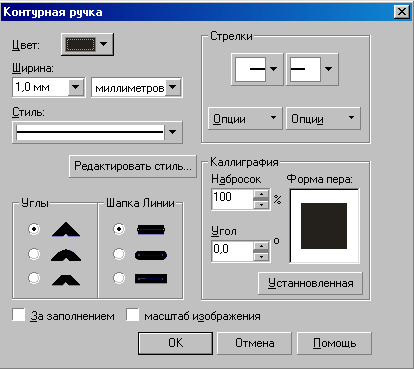Click the start arrowhead preview box
This screenshot has height=369, width=414.
pyautogui.click(x=250, y=69)
